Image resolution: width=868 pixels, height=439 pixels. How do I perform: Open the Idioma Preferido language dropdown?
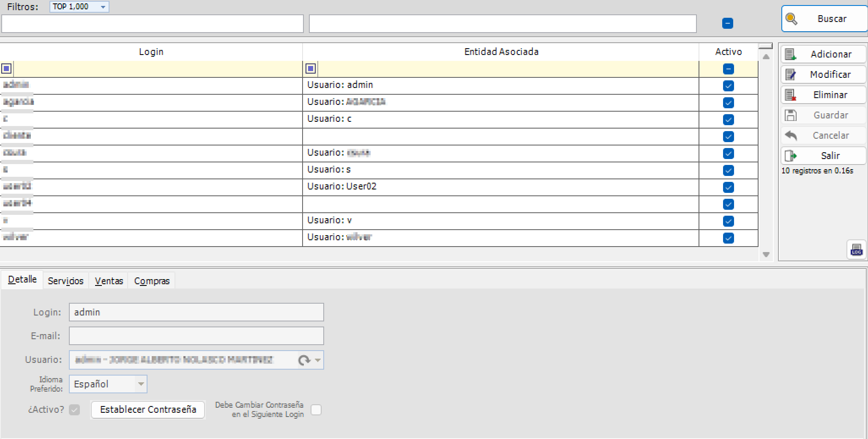(x=141, y=384)
